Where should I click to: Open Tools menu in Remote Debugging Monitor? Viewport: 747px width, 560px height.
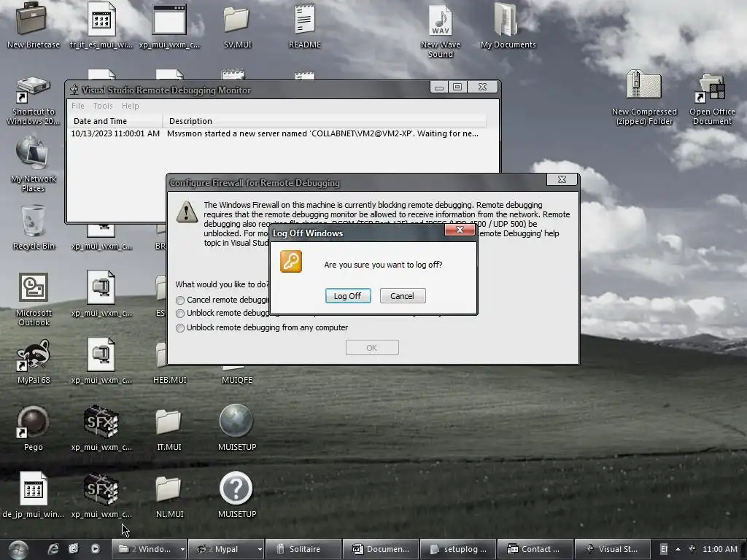click(103, 106)
